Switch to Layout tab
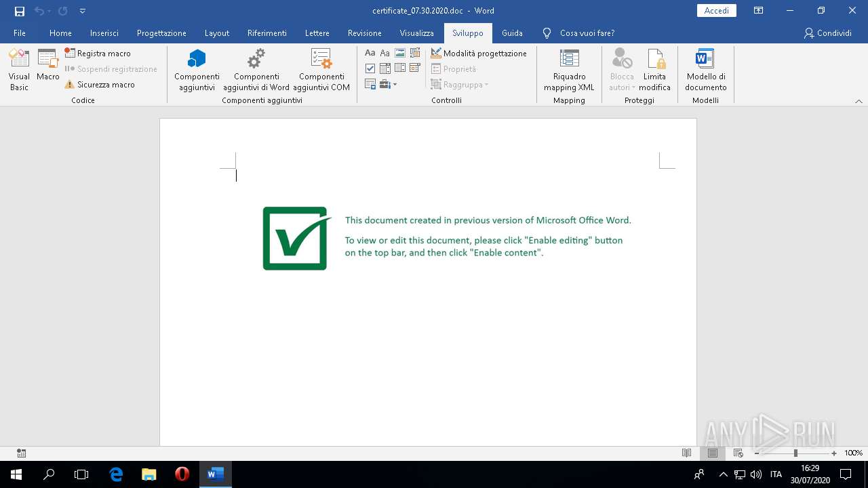This screenshot has height=488, width=868. pyautogui.click(x=217, y=33)
